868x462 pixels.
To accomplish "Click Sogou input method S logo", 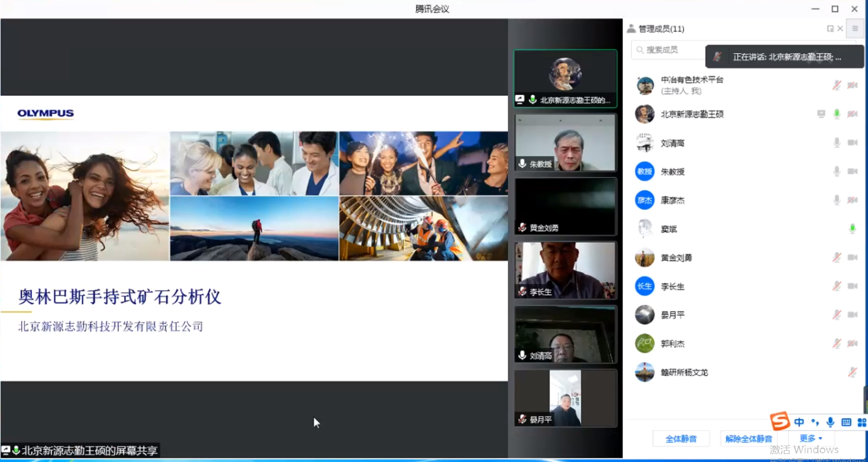I will 780,421.
